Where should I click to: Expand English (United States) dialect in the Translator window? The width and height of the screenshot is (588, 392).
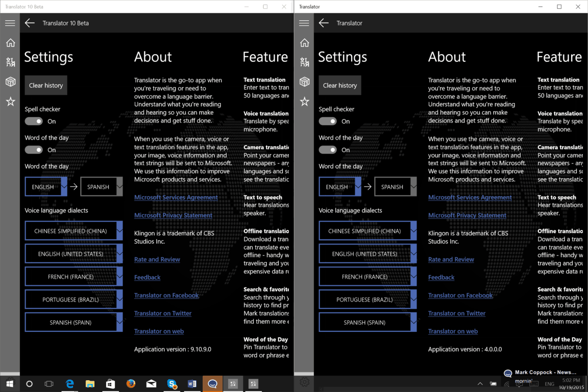367,254
